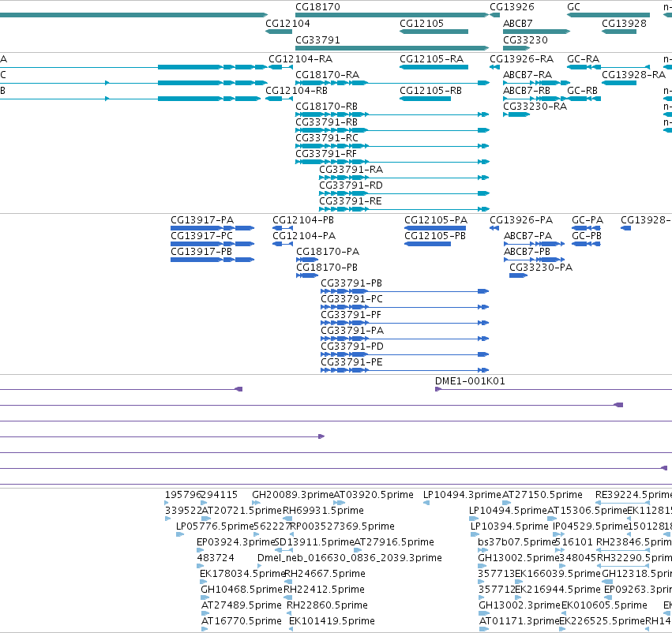Click the CG13926 gene label
This screenshot has height=633, width=672.
click(512, 7)
